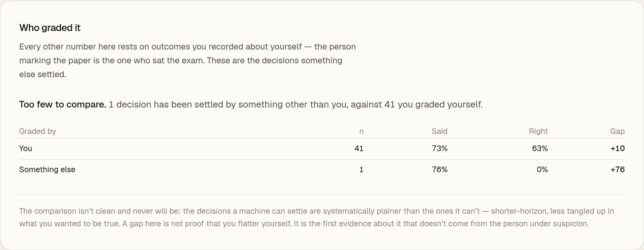Select the 'Something else' row label

coord(47,170)
